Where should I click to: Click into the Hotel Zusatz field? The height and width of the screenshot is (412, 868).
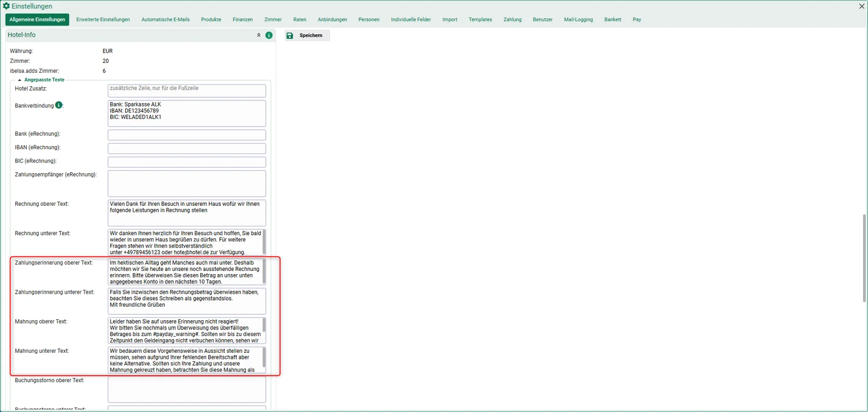[187, 91]
